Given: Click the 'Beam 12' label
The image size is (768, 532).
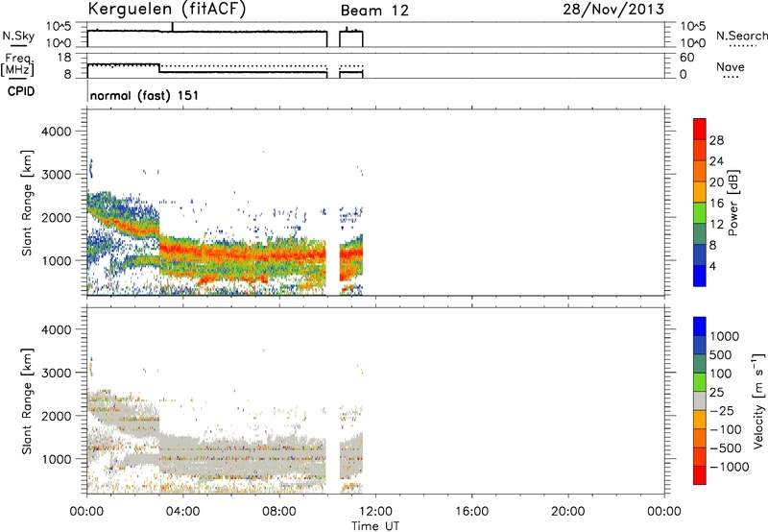Looking at the screenshot, I should coord(374,11).
